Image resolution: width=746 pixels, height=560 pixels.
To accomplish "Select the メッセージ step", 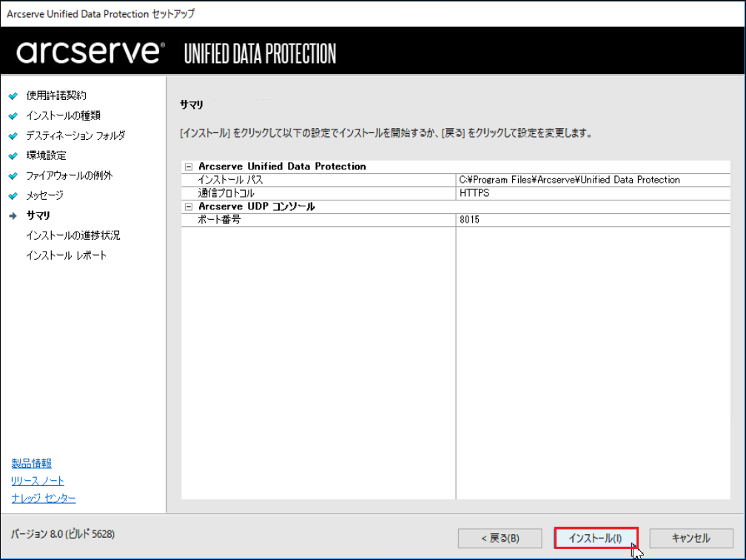I will point(44,195).
